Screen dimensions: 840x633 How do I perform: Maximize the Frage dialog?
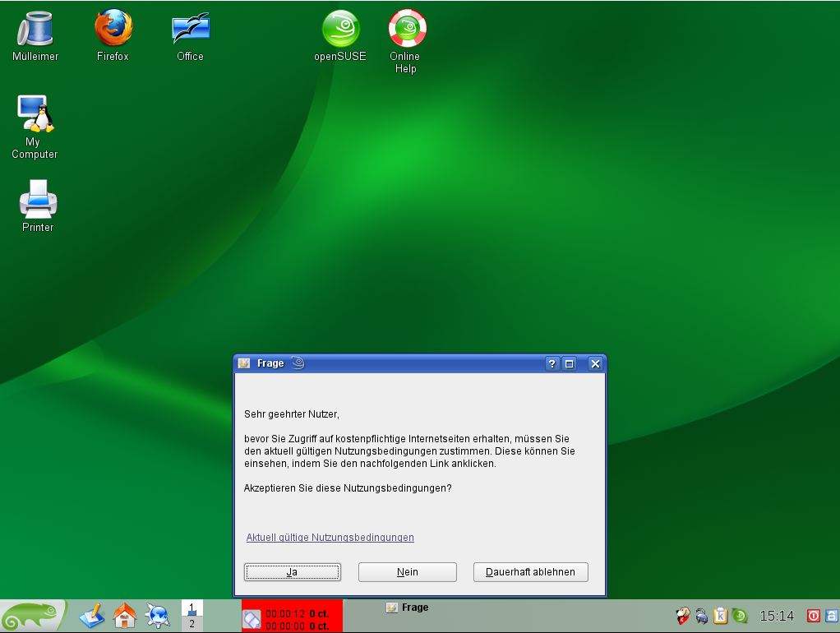click(569, 364)
